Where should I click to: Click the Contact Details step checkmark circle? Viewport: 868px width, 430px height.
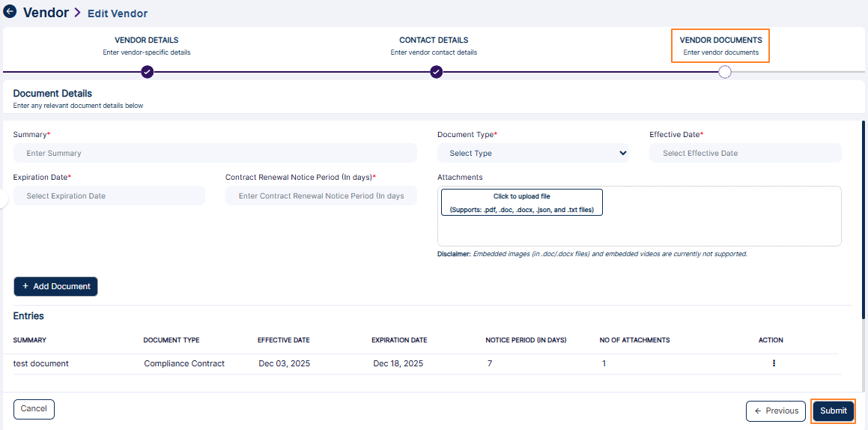[436, 72]
